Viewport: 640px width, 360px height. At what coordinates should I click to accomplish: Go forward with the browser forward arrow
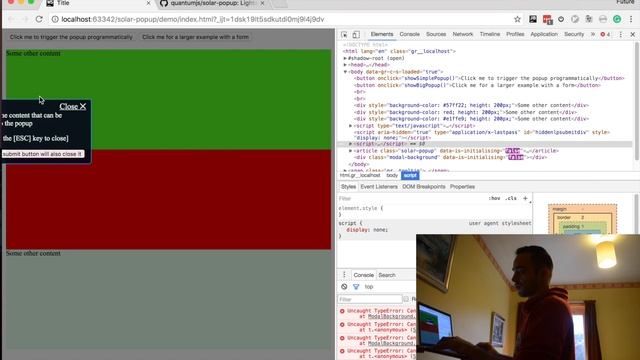pyautogui.click(x=25, y=19)
